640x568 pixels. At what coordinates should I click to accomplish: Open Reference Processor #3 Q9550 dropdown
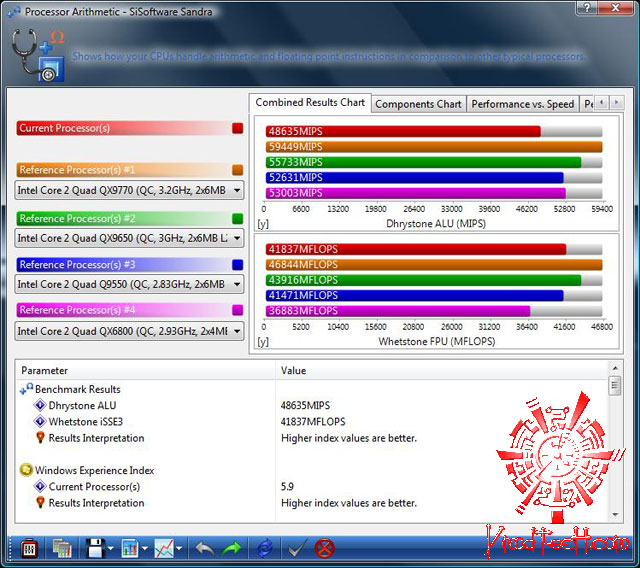pos(129,284)
